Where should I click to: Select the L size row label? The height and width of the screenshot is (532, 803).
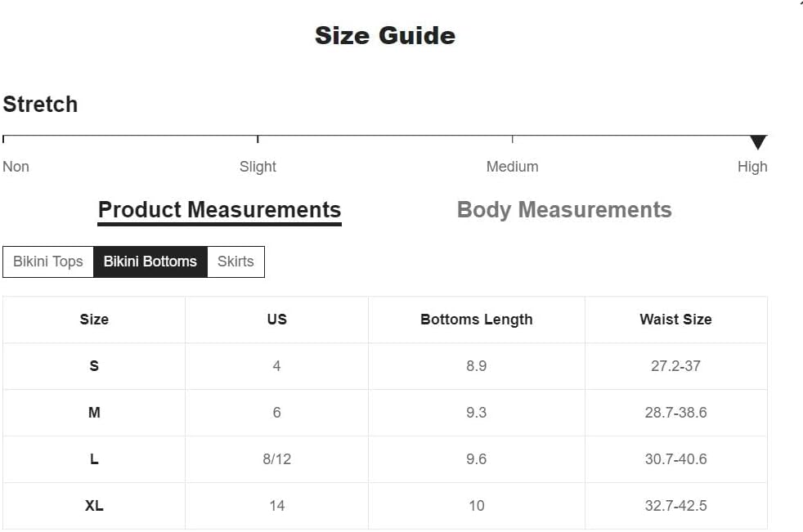pos(94,459)
